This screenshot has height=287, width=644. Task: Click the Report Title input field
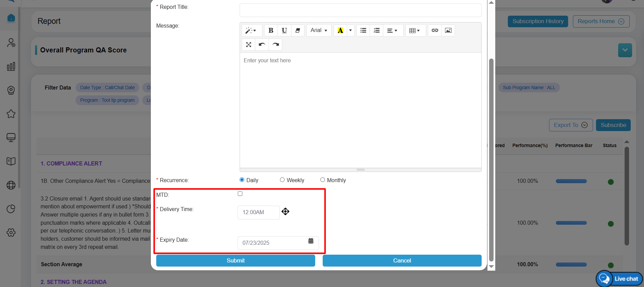(360, 10)
